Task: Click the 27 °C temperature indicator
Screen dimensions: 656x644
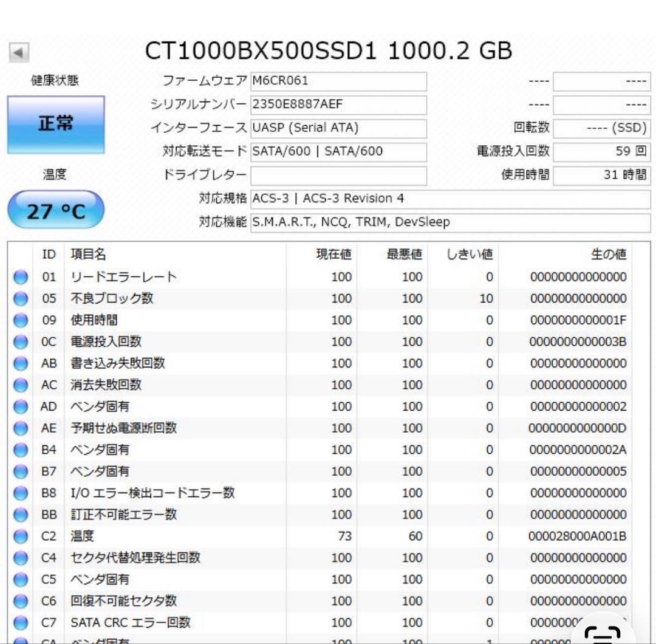Action: pyautogui.click(x=56, y=210)
